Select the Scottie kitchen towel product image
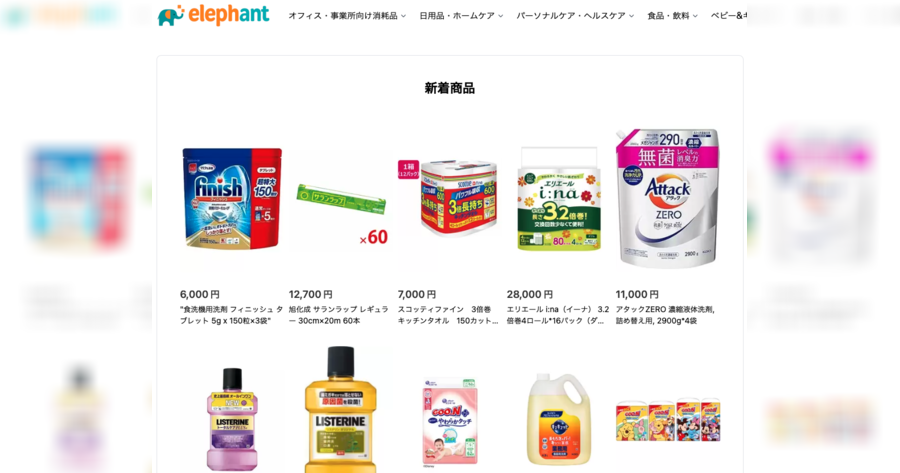The image size is (900, 473). [x=451, y=197]
